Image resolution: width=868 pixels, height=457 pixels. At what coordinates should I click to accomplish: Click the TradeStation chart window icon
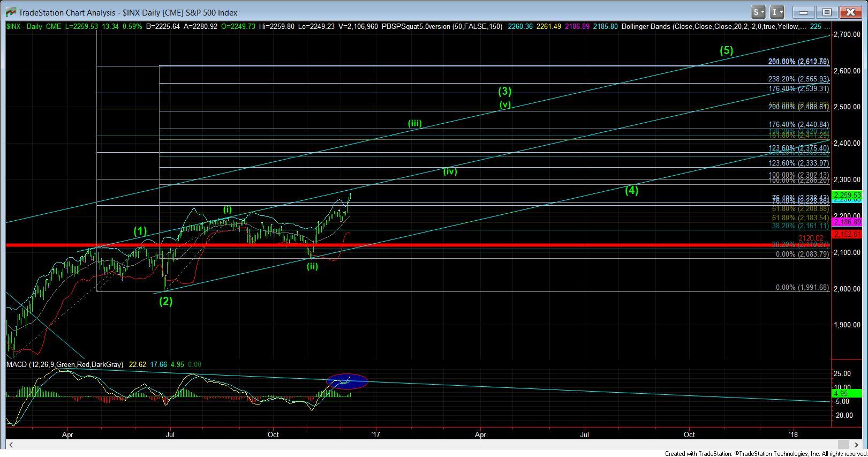pyautogui.click(x=10, y=12)
